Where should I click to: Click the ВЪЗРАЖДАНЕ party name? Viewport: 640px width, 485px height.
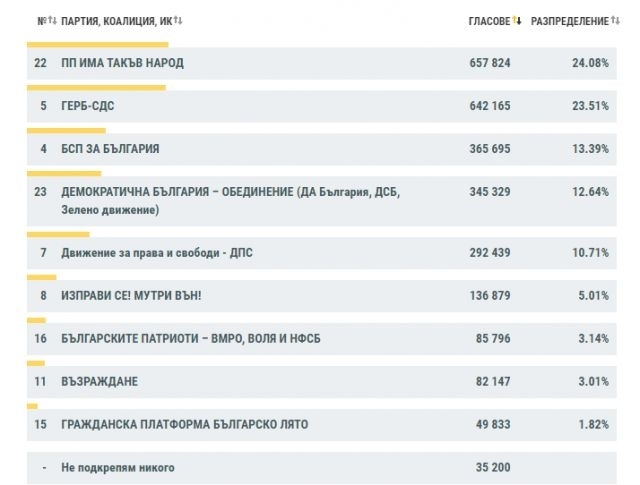coord(99,382)
